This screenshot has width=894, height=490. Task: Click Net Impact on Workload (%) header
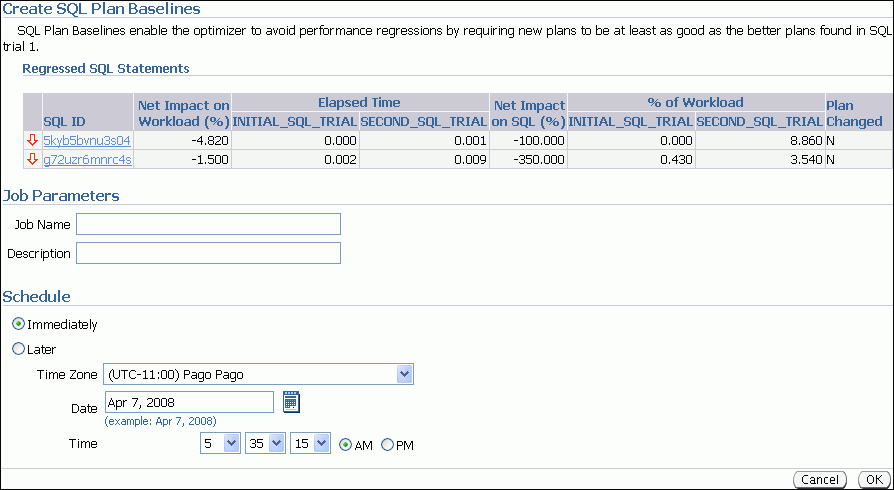pos(184,113)
